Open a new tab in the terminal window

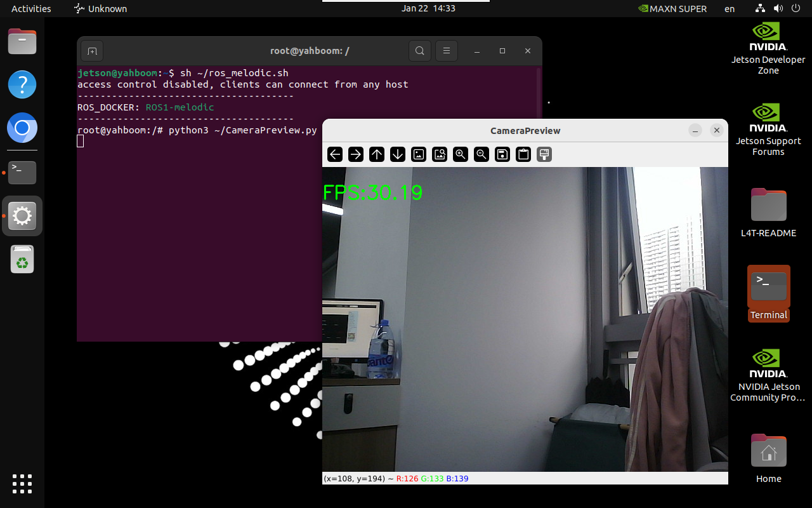(x=92, y=51)
